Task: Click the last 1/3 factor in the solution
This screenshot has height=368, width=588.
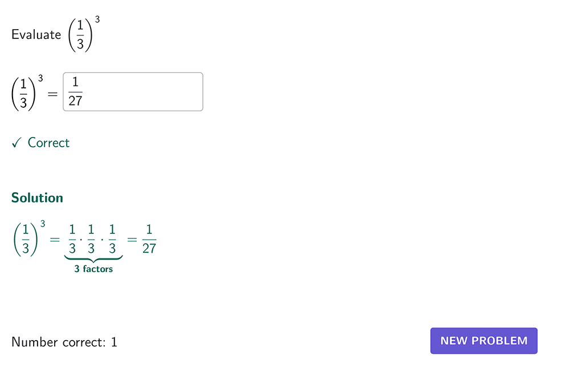Action: pos(112,239)
